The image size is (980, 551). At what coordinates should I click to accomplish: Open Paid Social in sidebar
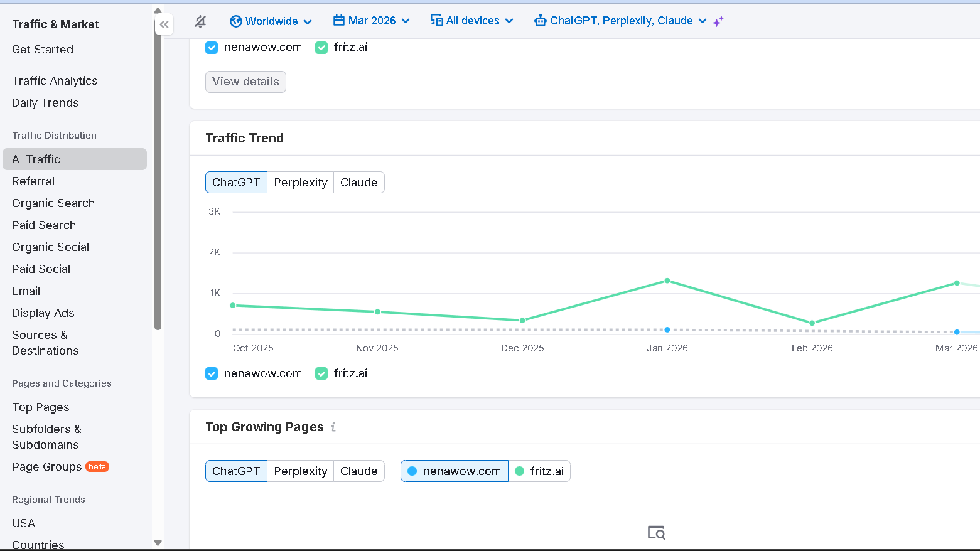pyautogui.click(x=41, y=269)
